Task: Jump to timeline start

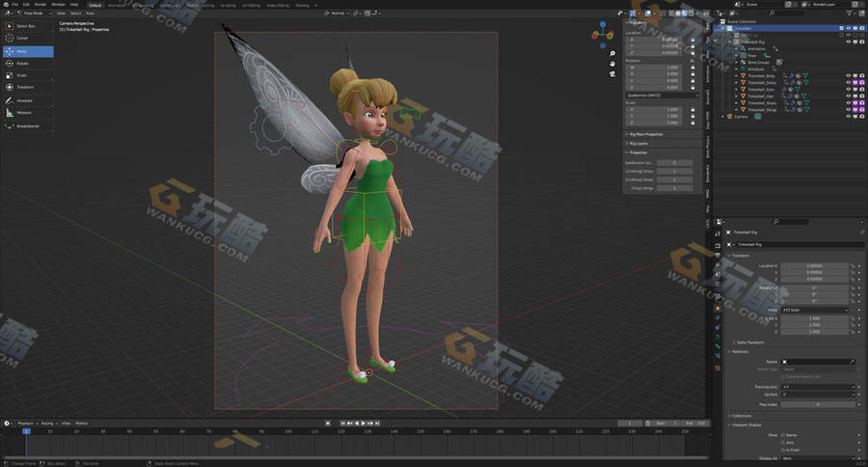Action: 343,424
